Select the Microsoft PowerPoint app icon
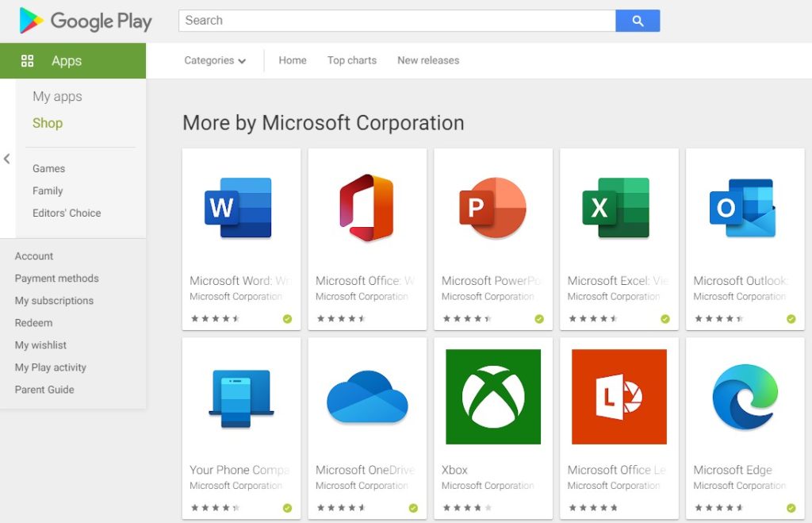 coord(492,208)
